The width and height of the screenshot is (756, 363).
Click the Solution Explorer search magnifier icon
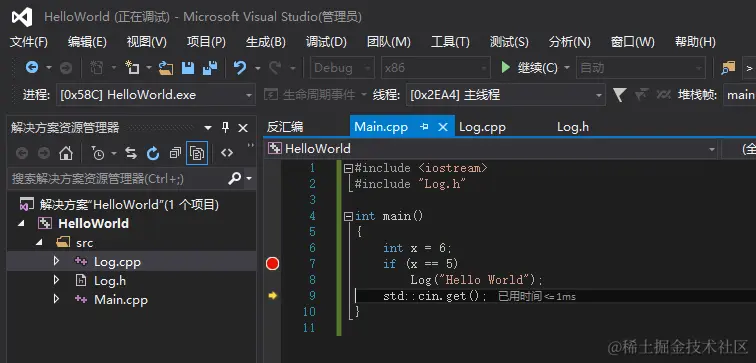[x=234, y=179]
